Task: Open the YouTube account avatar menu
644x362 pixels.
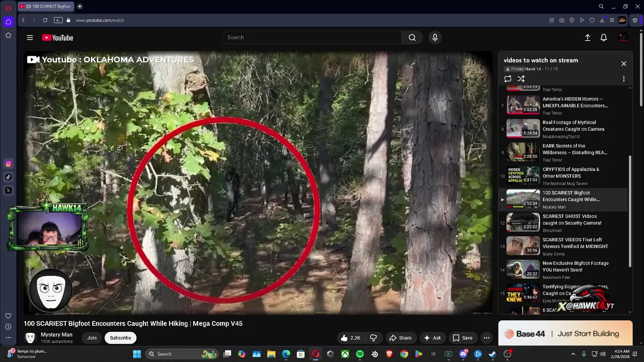Action: [623, 38]
